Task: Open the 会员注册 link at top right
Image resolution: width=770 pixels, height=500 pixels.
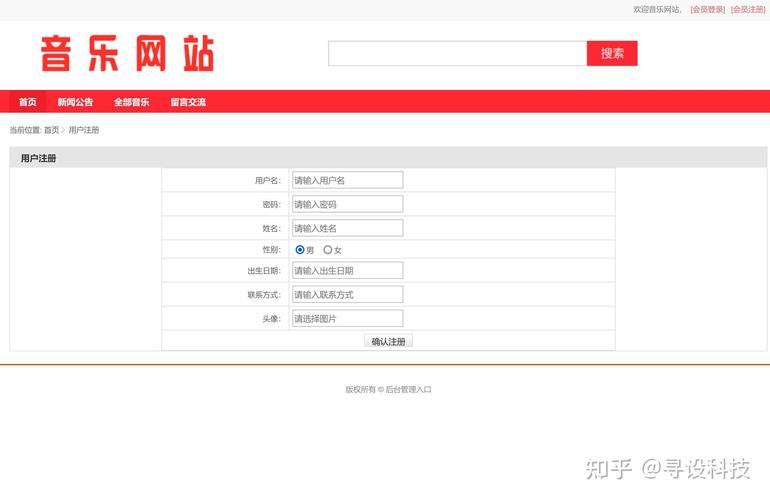Action: pyautogui.click(x=748, y=9)
